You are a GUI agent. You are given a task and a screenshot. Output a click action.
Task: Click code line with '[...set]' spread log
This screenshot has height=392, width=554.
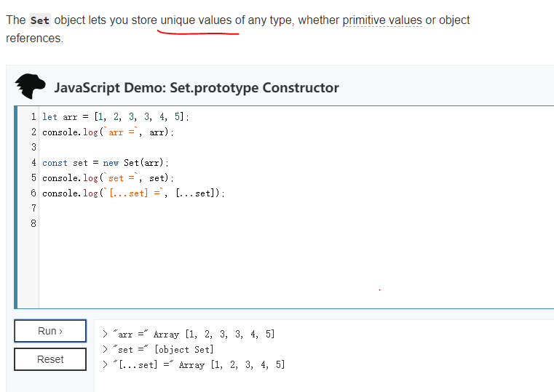coord(133,193)
